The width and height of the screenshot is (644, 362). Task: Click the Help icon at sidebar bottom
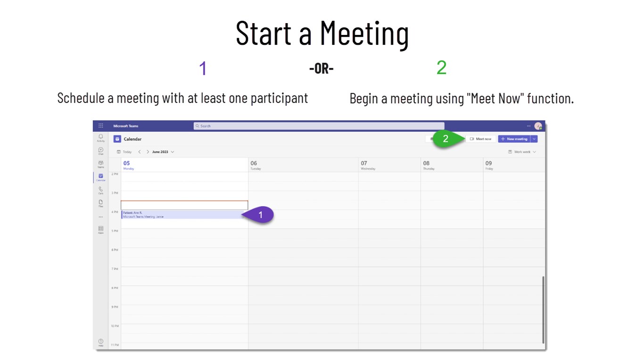point(100,342)
